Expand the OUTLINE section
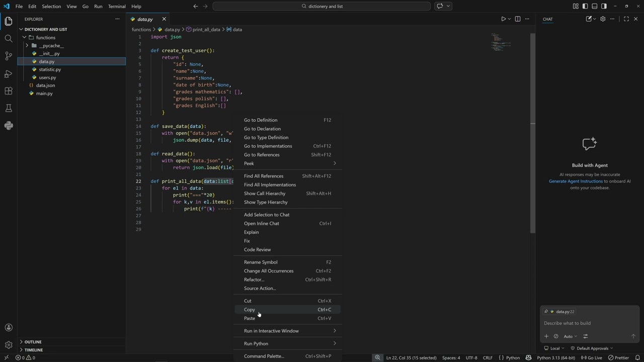The image size is (644, 362). [x=33, y=342]
